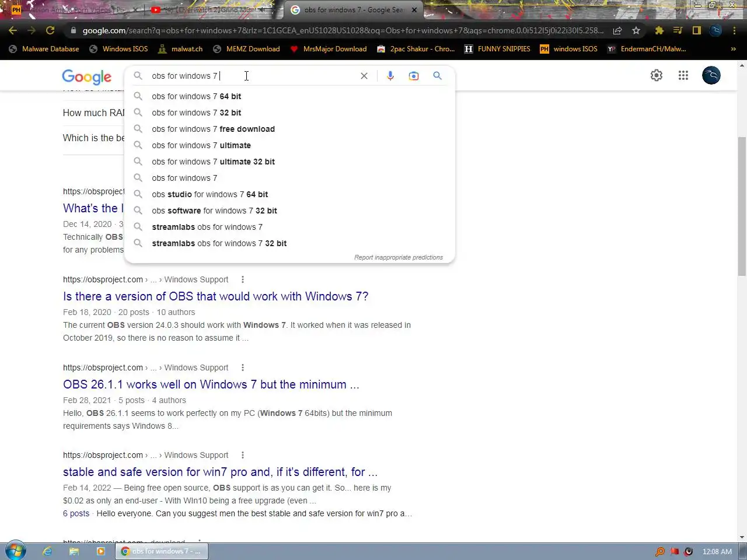Click 'Report inappropriate predictions' link
The image size is (747, 560).
coord(399,257)
